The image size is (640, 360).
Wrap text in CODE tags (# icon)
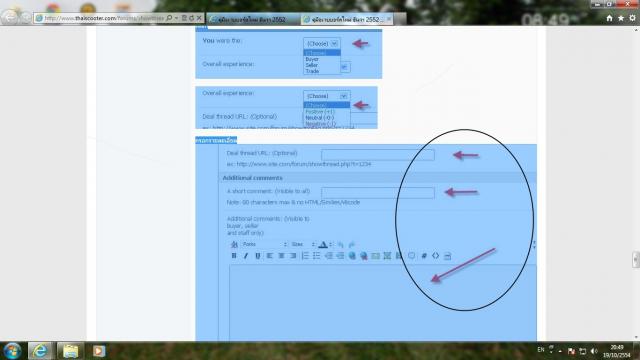click(x=424, y=256)
